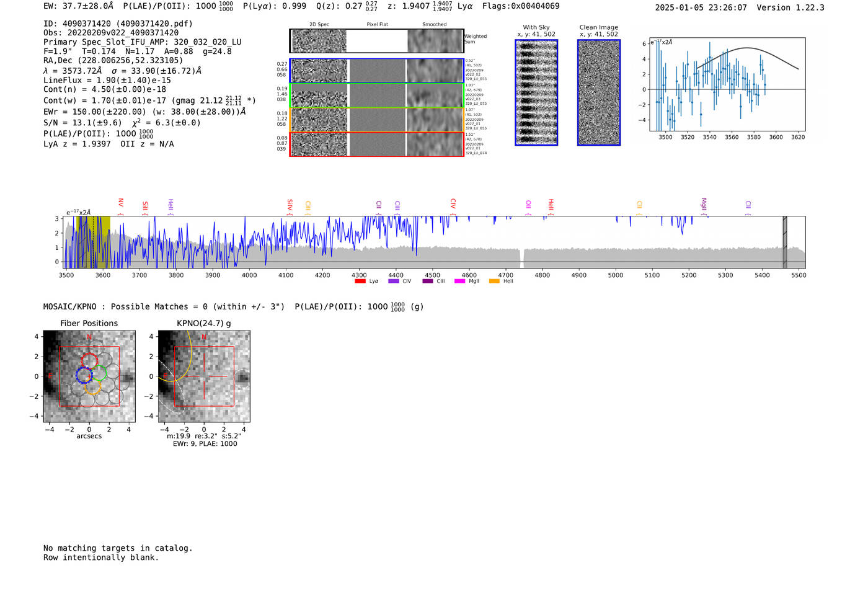Open the Fiber Positions image
Screen dimensions: 868x591
pyautogui.click(x=89, y=376)
